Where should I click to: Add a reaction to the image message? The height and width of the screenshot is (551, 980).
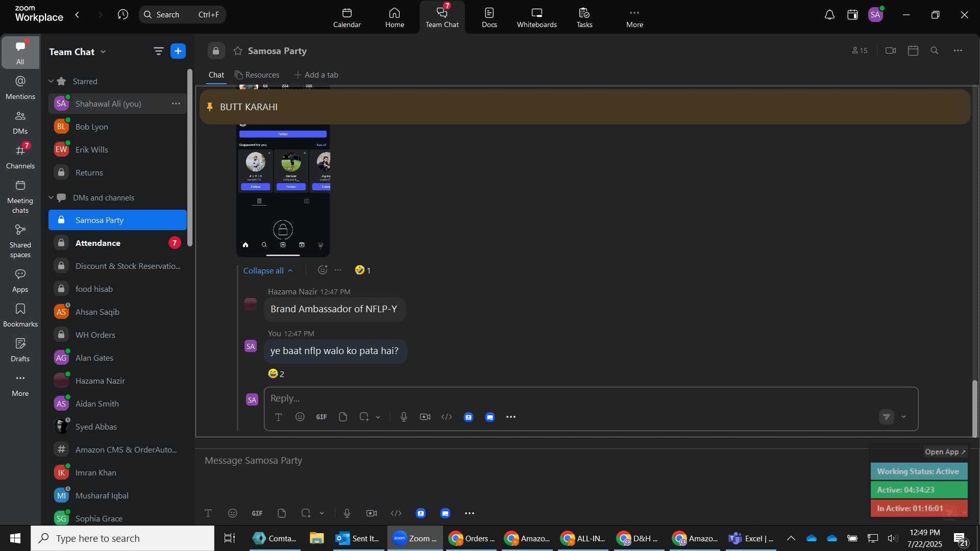(323, 270)
